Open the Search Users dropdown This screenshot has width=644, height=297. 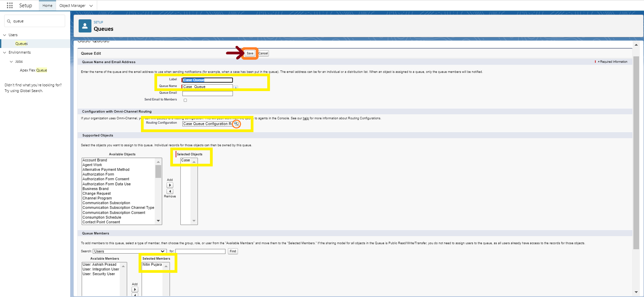pyautogui.click(x=129, y=251)
